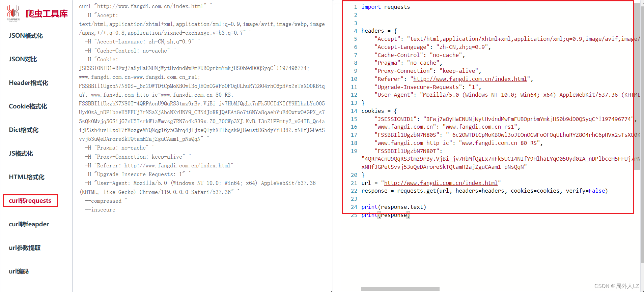This screenshot has width=644, height=292.
Task: Select curl转requests menu item
Action: click(x=30, y=201)
